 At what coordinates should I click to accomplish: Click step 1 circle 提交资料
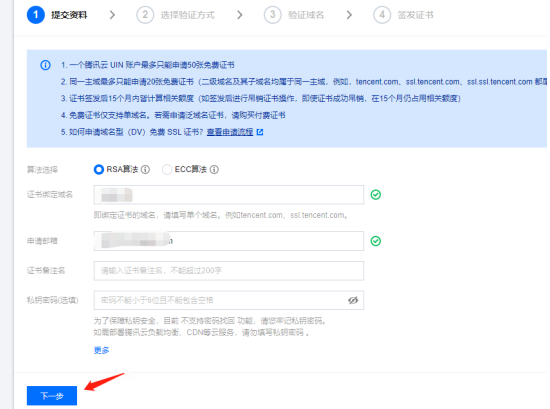pos(35,15)
